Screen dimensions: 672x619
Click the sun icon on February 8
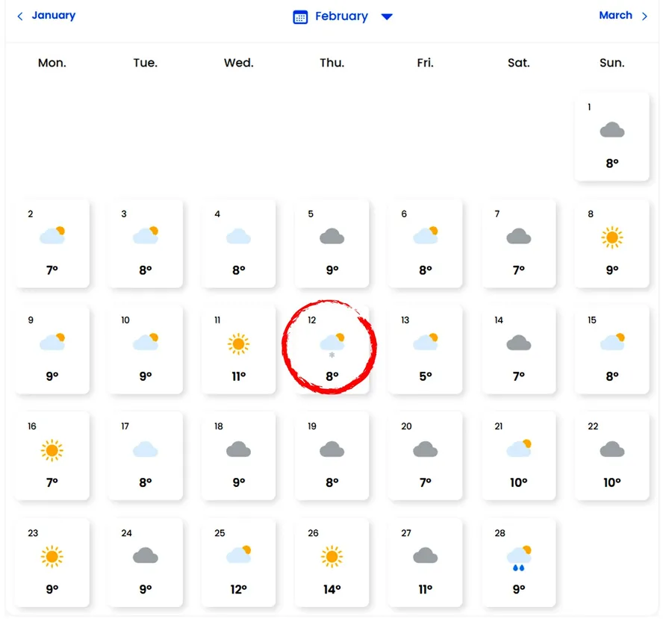pyautogui.click(x=612, y=237)
